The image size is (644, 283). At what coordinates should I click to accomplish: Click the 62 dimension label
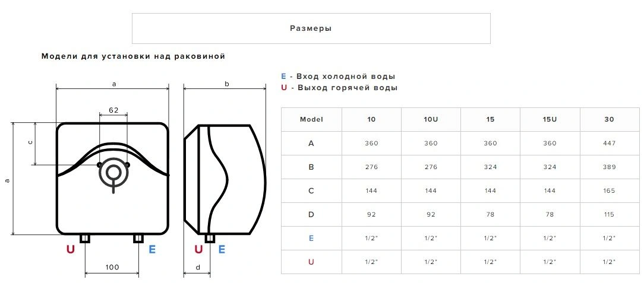tap(113, 110)
